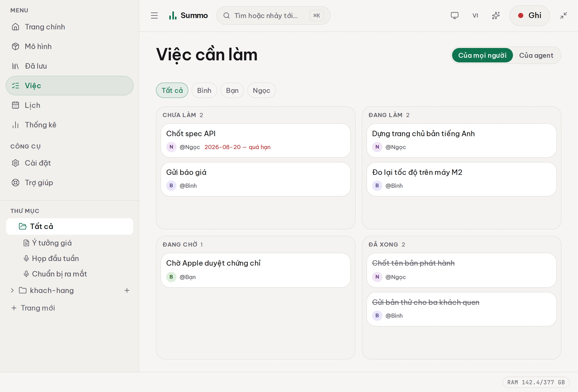Screen dimensions: 578x392
Task: Go to Đã lưu in the sidebar
Action: [70, 66]
